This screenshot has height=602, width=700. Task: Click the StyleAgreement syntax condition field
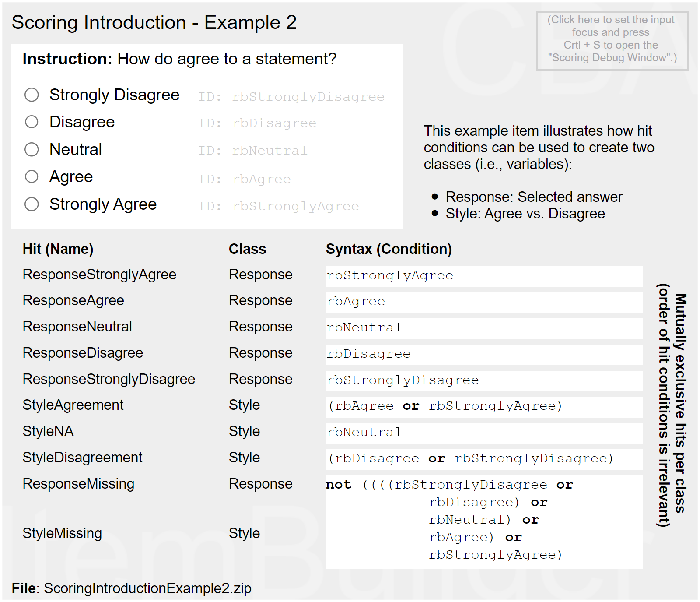483,407
